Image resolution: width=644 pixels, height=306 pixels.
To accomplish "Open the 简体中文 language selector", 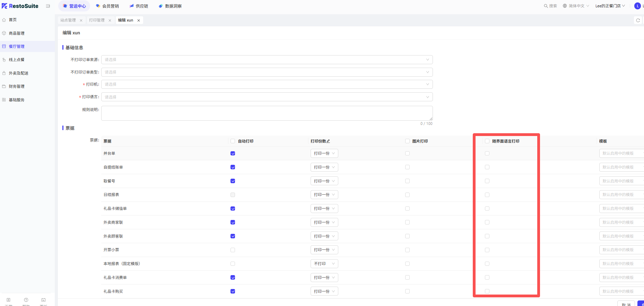I will coord(576,6).
